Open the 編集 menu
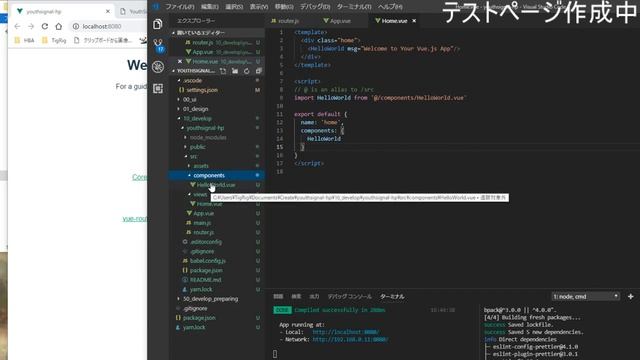Screen dimensions: 640x360 click(x=209, y=7)
